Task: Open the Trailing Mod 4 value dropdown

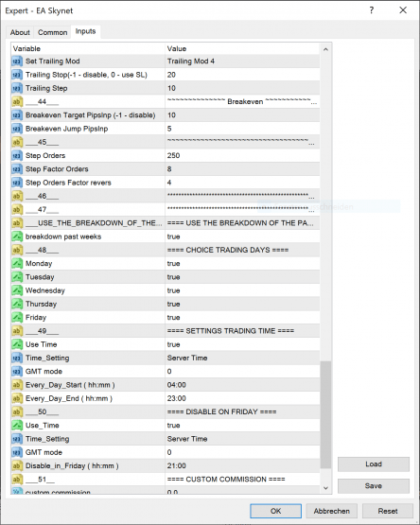Action: pyautogui.click(x=242, y=61)
